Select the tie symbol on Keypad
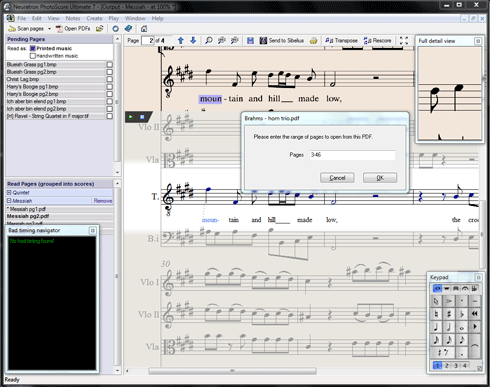 coord(475,346)
